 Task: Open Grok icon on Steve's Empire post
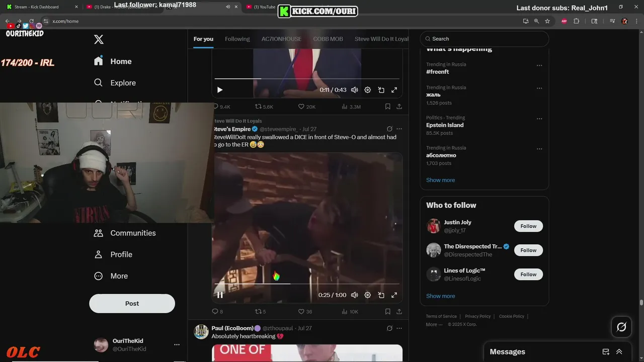pyautogui.click(x=389, y=129)
